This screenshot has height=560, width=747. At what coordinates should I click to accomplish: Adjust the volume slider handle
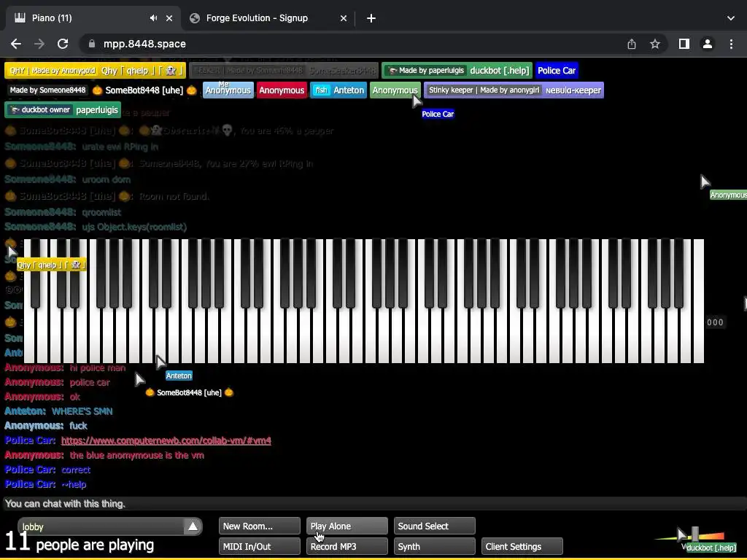click(x=695, y=533)
